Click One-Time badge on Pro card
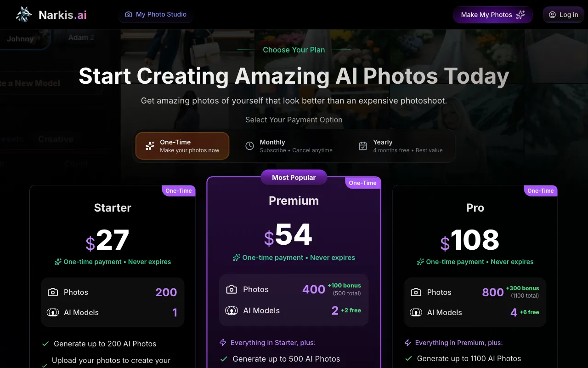Image resolution: width=588 pixels, height=368 pixels. point(541,190)
